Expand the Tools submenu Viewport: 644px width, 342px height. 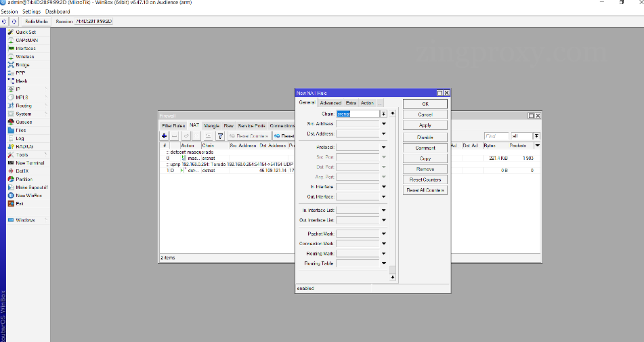click(x=46, y=155)
